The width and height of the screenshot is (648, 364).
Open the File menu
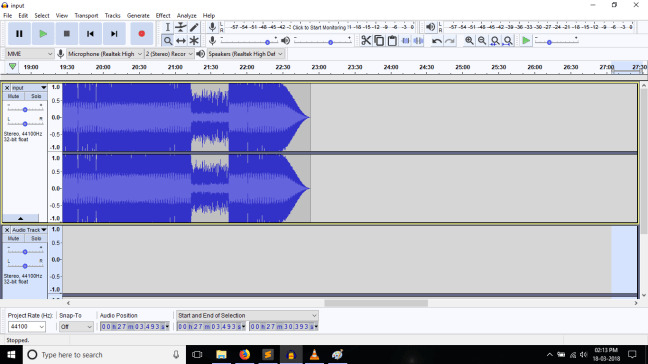coord(8,16)
